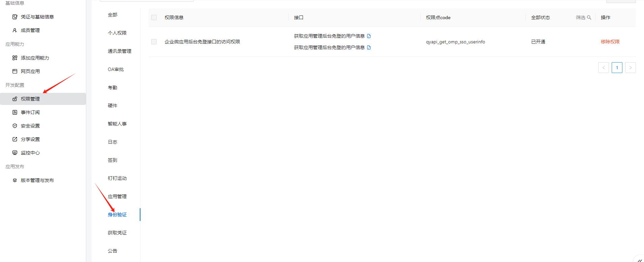Go to previous page with left chevron
644x262 pixels.
click(x=603, y=68)
